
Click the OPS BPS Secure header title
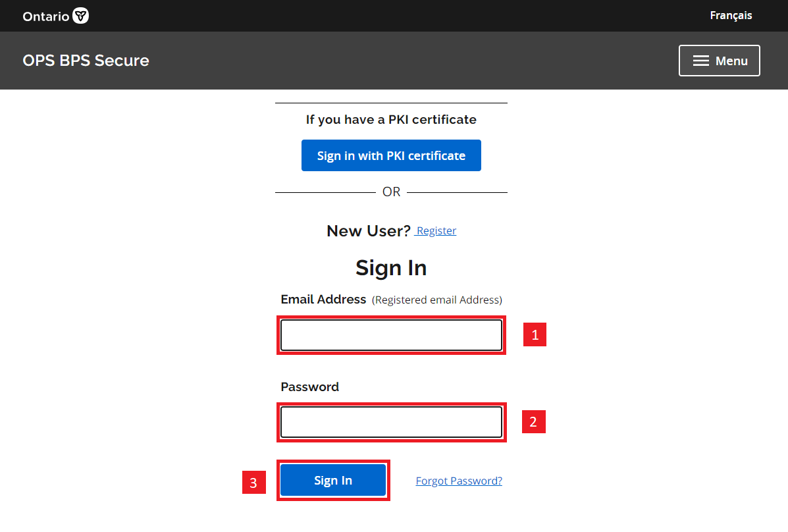pos(86,61)
